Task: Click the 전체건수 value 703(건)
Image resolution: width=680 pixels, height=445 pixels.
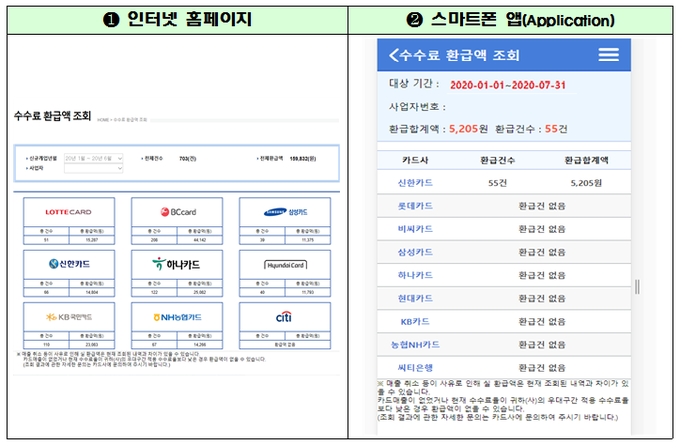Action: click(x=188, y=159)
